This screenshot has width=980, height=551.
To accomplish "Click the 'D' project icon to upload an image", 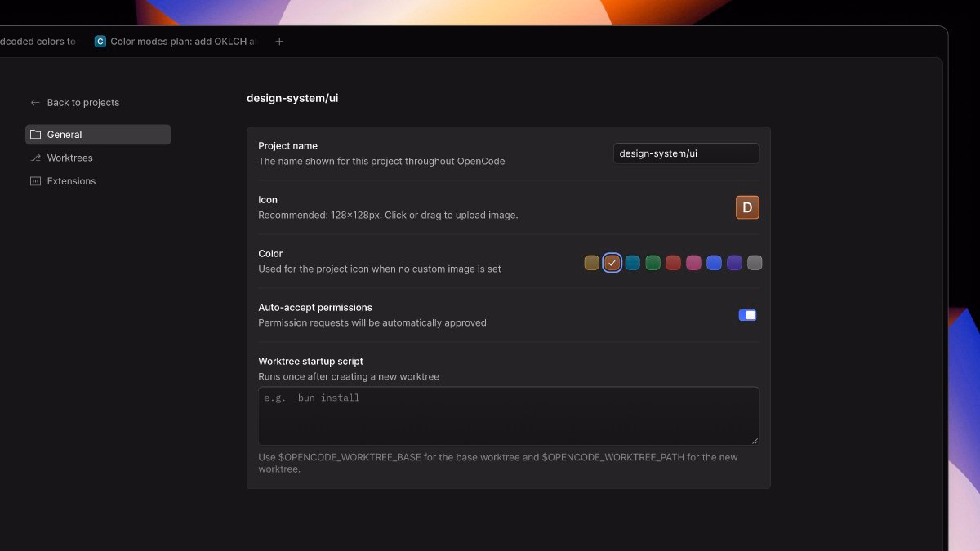I will coord(747,207).
